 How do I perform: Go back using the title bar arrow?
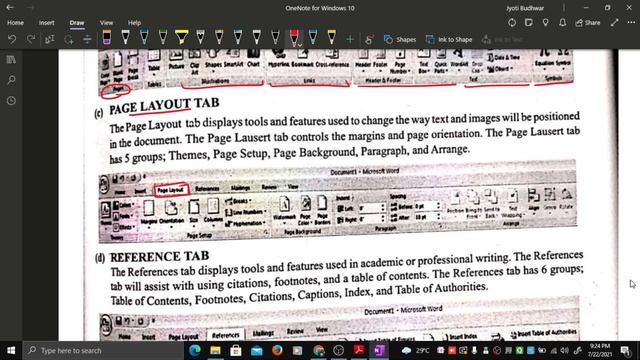point(10,7)
